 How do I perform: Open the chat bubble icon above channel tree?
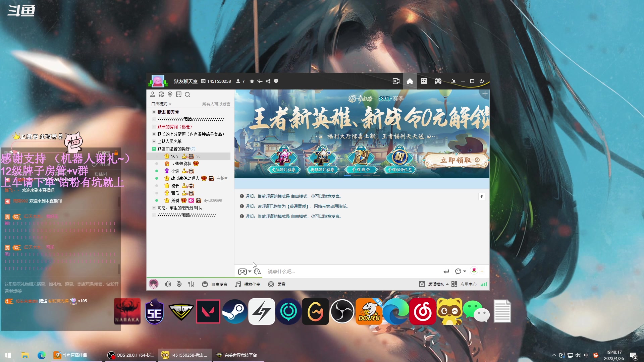161,95
